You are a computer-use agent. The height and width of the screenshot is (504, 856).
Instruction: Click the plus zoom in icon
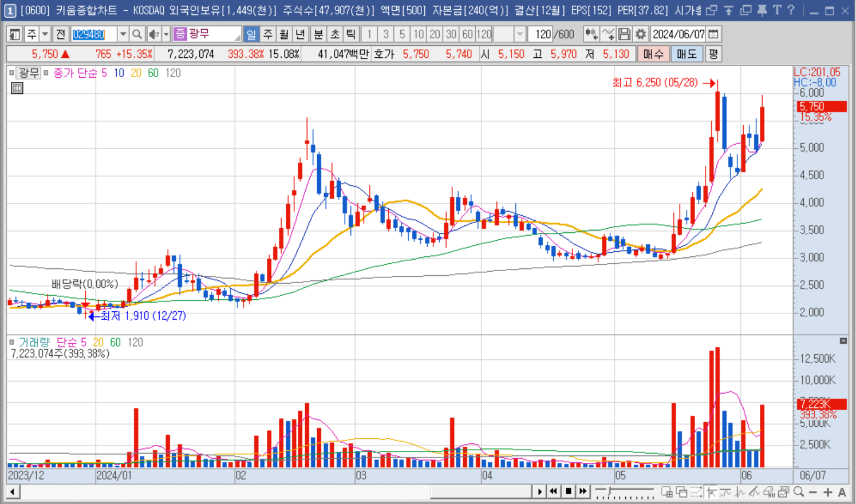[x=828, y=492]
